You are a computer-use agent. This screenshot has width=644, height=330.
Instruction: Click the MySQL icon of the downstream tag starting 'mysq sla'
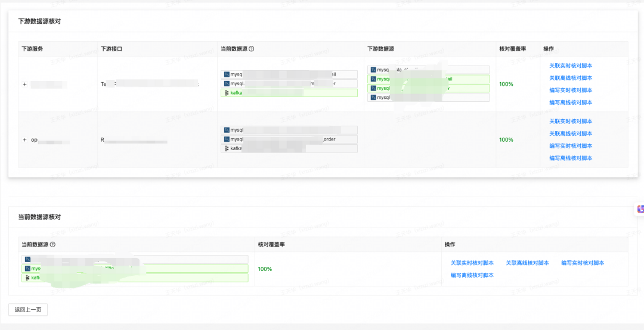coord(373,70)
